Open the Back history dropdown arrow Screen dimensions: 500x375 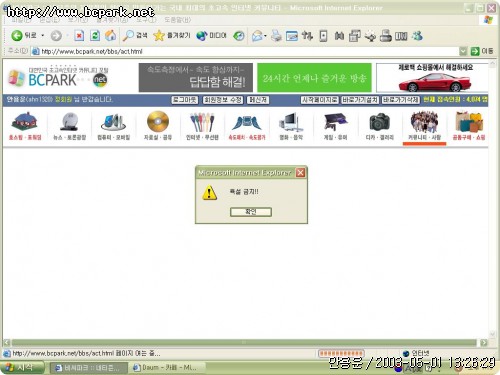click(43, 35)
